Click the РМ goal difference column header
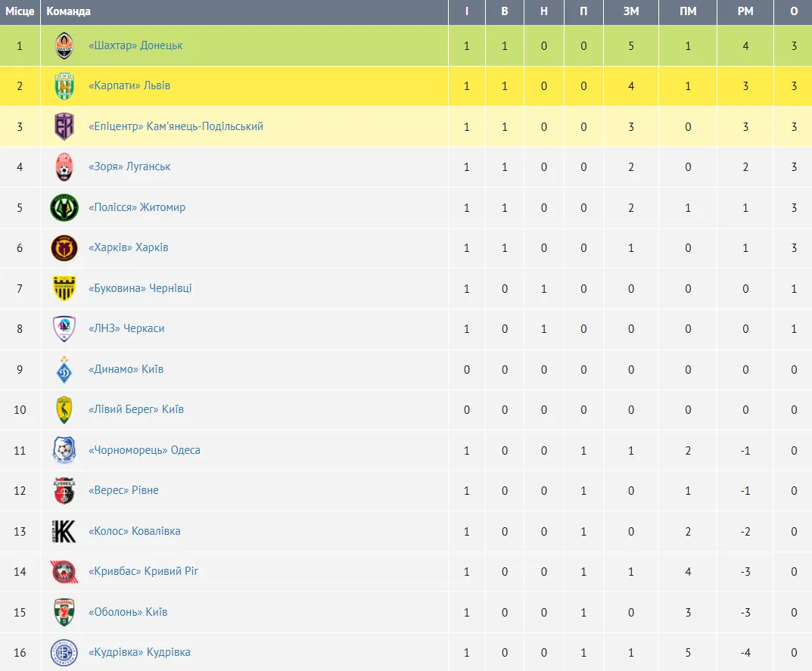 (745, 11)
